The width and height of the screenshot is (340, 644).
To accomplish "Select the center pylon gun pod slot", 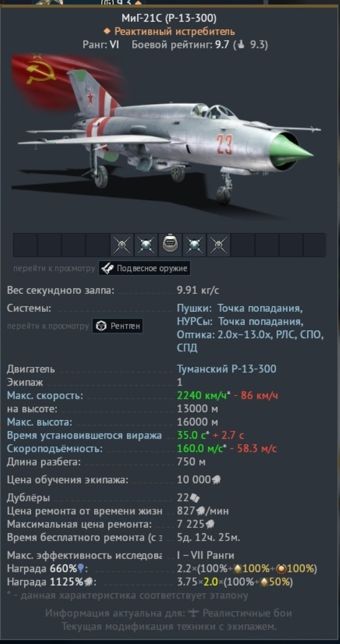I will pyautogui.click(x=169, y=245).
